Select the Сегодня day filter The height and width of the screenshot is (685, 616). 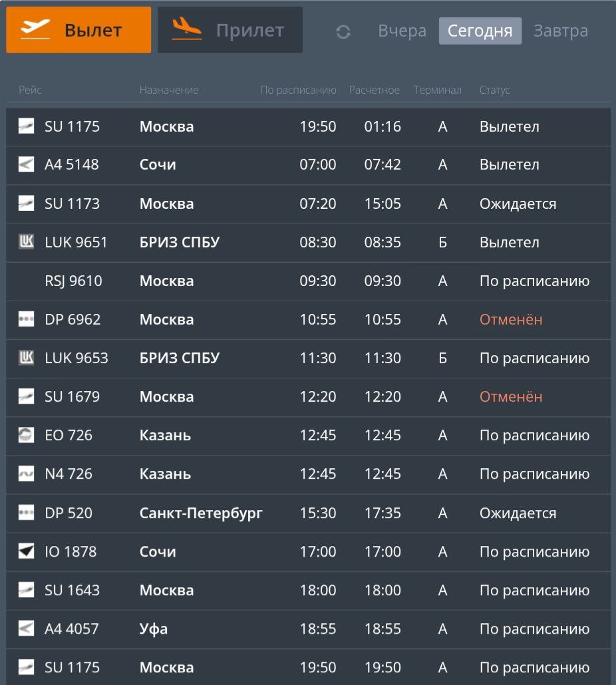tap(480, 31)
